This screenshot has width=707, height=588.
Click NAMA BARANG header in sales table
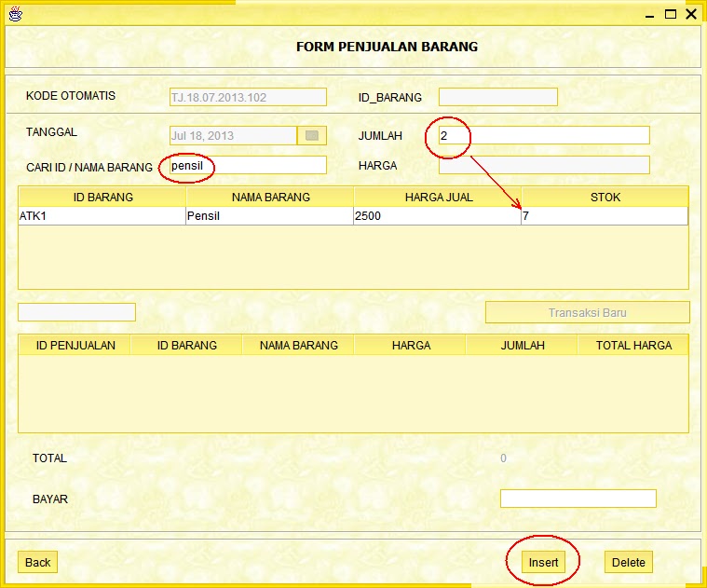298,345
